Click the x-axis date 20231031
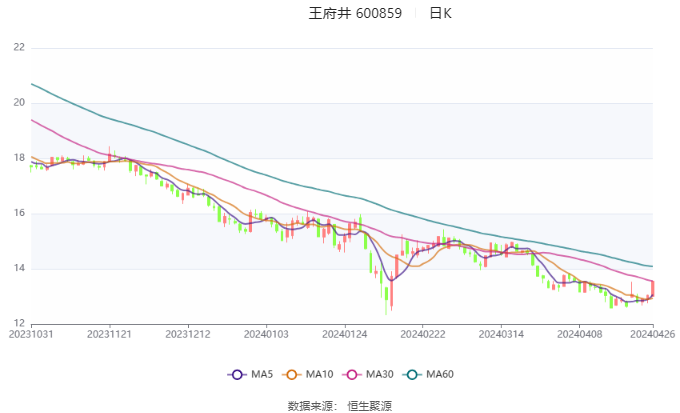This screenshot has width=680, height=413. pos(31,334)
